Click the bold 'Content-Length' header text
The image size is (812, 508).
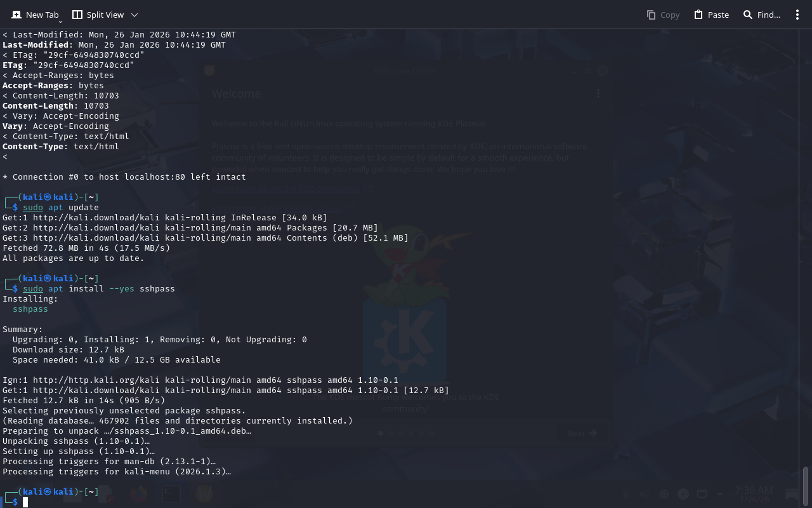(x=41, y=106)
